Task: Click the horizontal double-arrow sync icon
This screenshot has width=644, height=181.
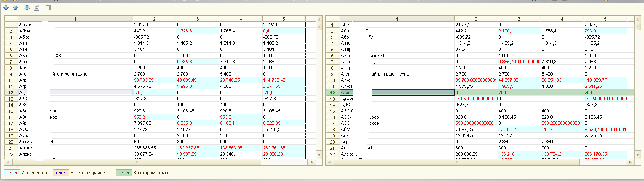Action: coord(27,7)
